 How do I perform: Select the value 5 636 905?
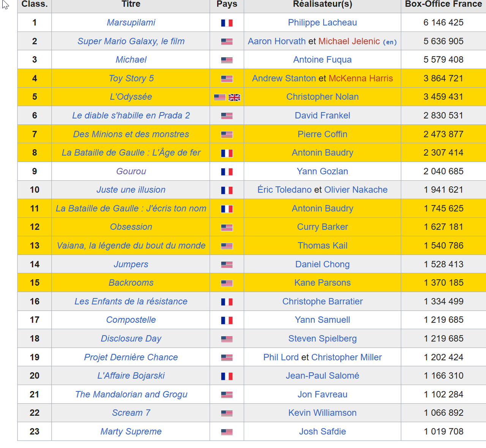pyautogui.click(x=443, y=41)
